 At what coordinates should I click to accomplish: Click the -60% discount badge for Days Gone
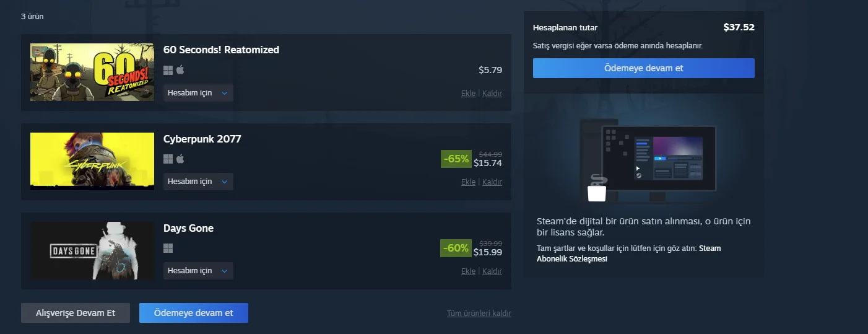(x=456, y=248)
